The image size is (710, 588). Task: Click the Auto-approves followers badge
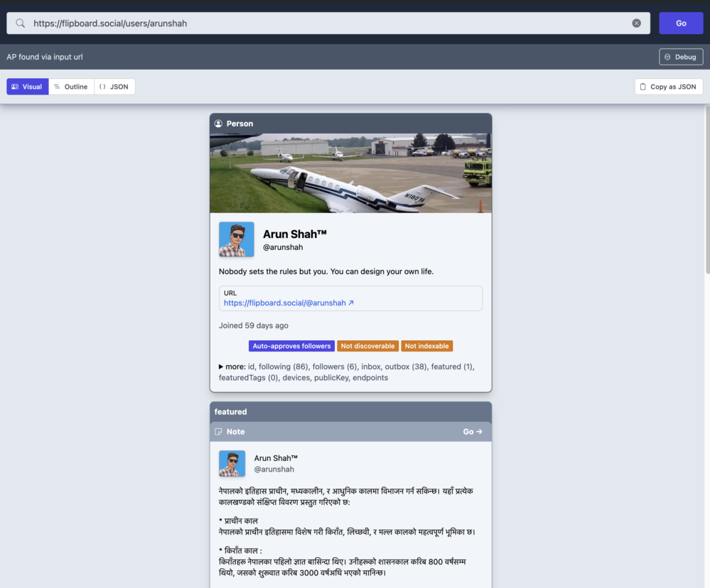click(291, 346)
